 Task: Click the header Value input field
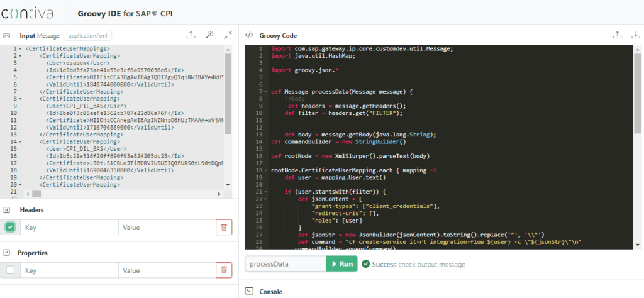(166, 228)
